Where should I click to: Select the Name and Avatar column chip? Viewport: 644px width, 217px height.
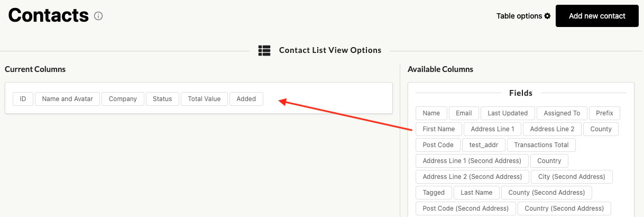click(67, 99)
